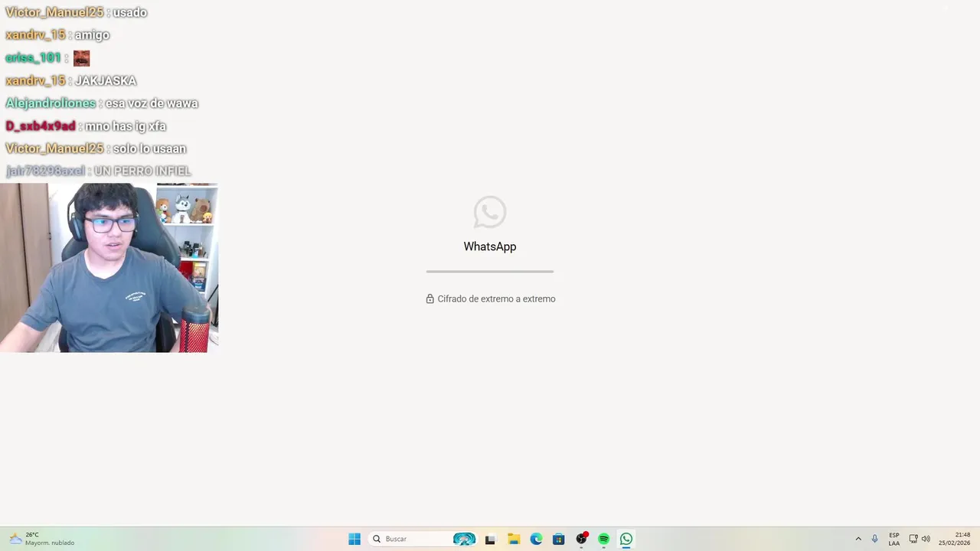This screenshot has width=980, height=551.
Task: Open Microsoft Store from the taskbar
Action: (x=559, y=539)
